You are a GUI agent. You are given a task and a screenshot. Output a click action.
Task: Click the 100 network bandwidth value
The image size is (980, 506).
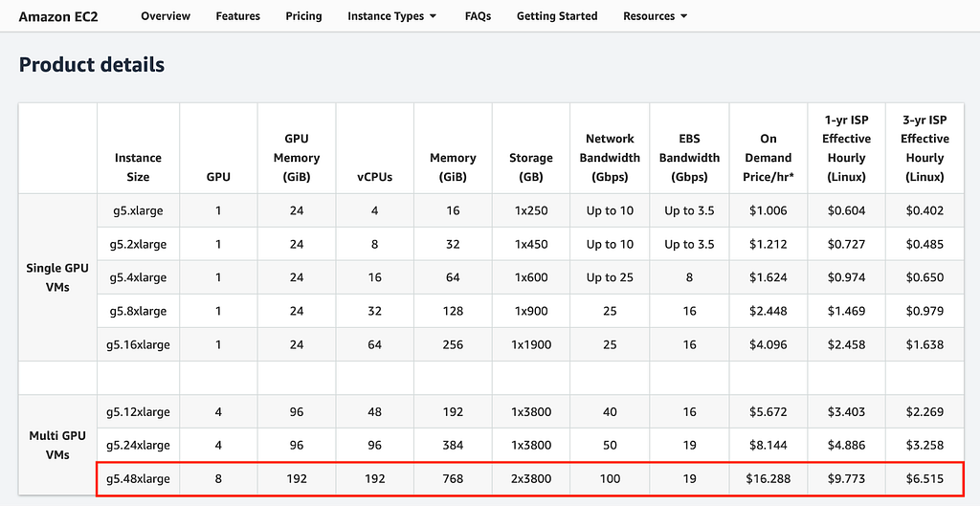(x=610, y=479)
